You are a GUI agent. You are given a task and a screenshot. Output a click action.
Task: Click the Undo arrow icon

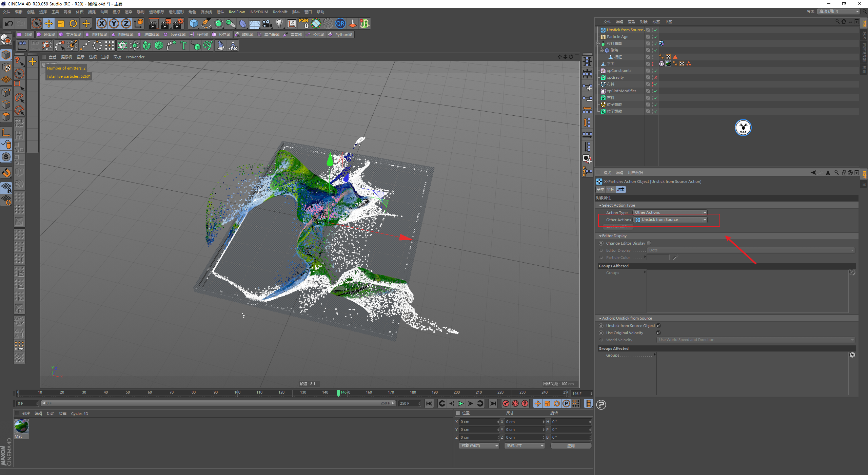click(x=9, y=23)
